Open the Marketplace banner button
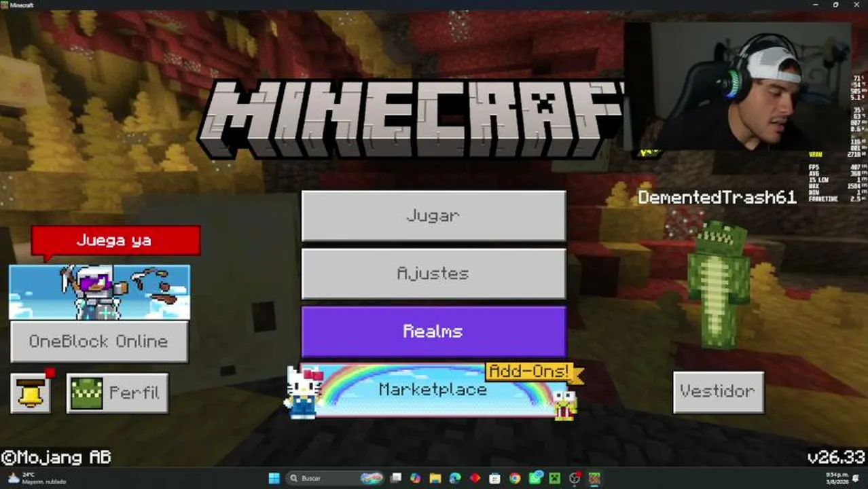 point(433,390)
